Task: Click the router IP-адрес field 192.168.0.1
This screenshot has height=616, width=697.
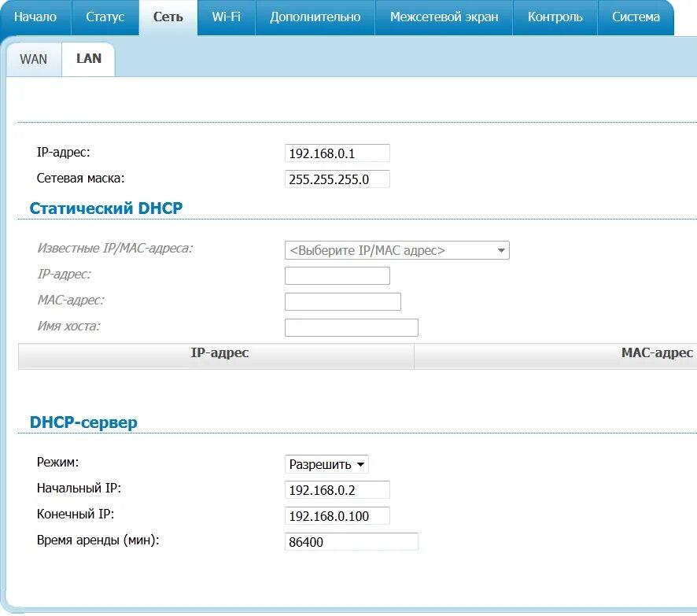Action: (x=337, y=153)
